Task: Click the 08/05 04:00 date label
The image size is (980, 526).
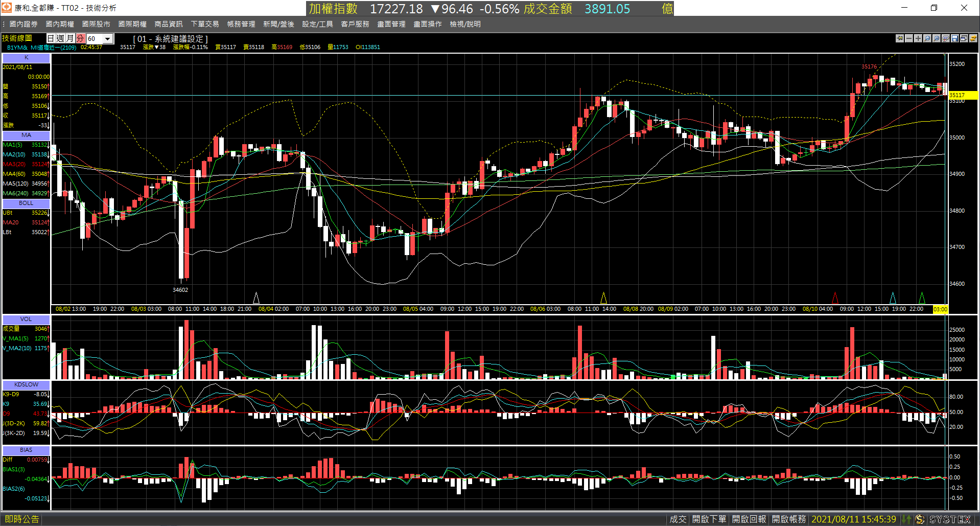Action: click(418, 309)
